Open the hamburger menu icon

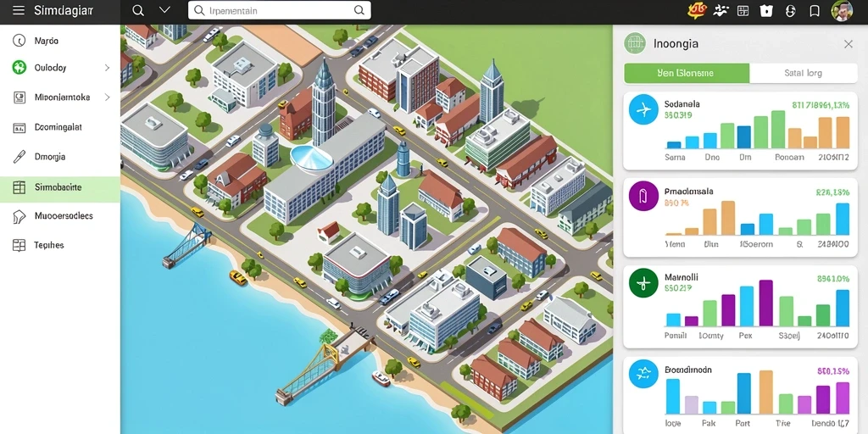pos(19,10)
